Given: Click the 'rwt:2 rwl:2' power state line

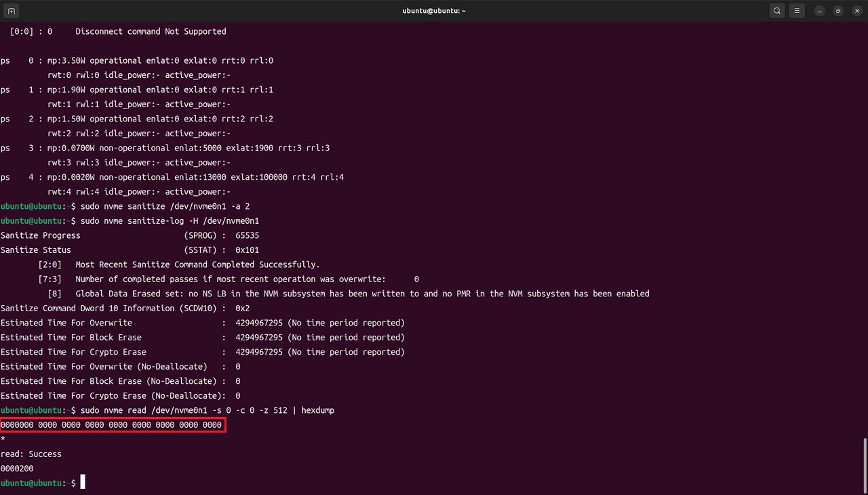Looking at the screenshot, I should (139, 134).
